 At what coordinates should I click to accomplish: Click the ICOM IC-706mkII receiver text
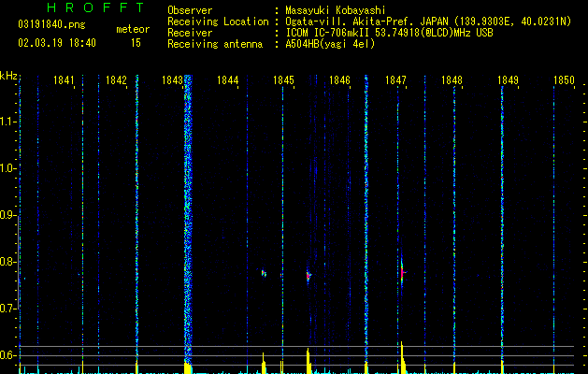pos(389,33)
